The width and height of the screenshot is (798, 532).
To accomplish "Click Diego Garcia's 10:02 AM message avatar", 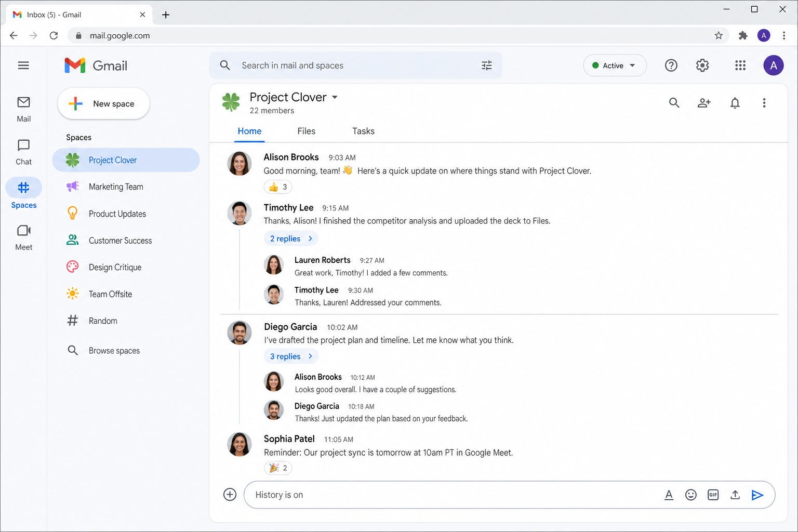I will click(x=240, y=332).
